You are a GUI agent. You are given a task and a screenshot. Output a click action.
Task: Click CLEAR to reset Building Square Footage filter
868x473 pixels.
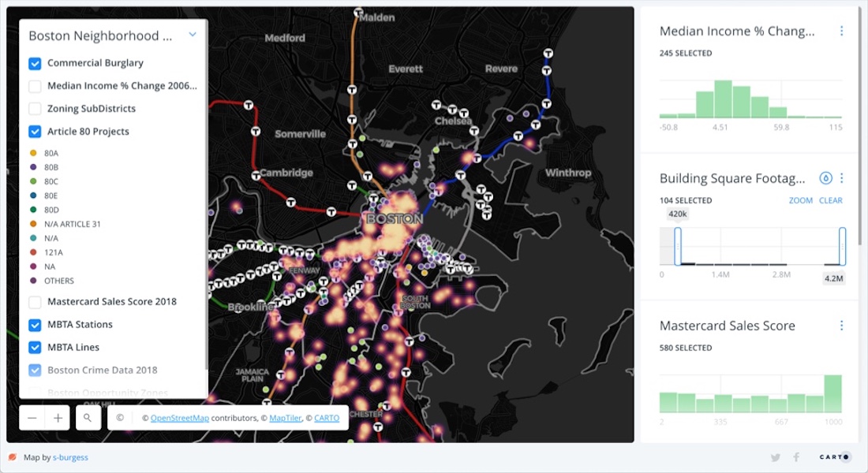point(830,200)
